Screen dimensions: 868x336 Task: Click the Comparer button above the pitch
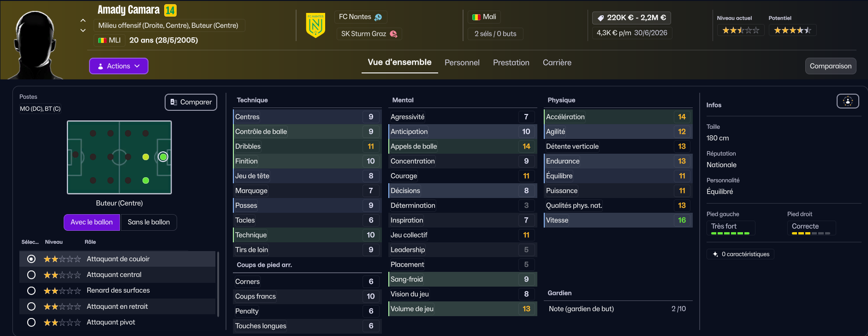coord(191,102)
